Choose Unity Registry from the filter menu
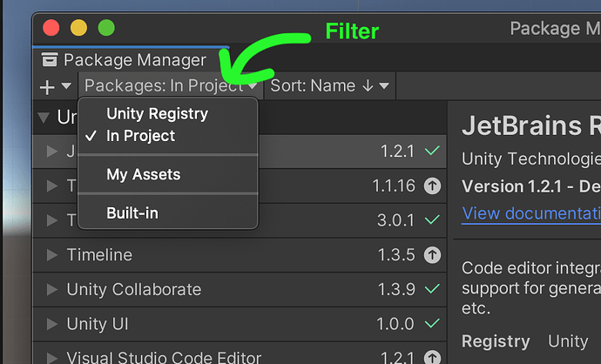This screenshot has width=601, height=364. (x=157, y=113)
